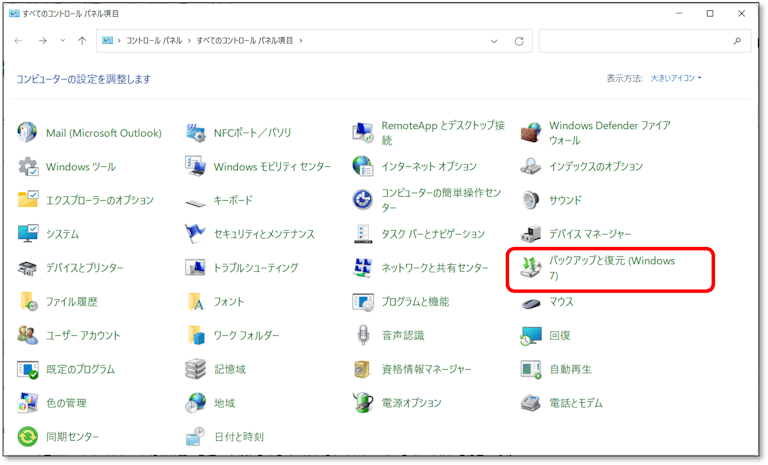
Task: Open 電源オプション battery icon
Action: (363, 403)
